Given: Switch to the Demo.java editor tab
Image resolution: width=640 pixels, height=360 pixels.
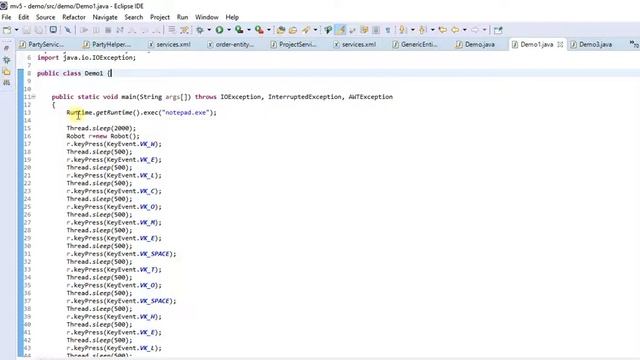Looking at the screenshot, I should (x=476, y=44).
